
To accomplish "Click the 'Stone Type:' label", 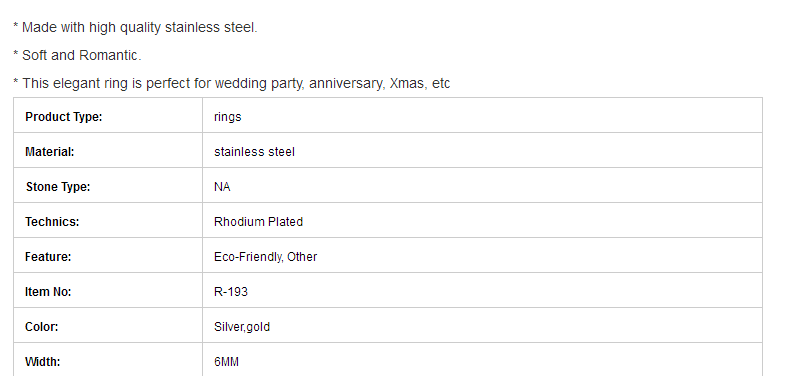I will (x=58, y=187).
